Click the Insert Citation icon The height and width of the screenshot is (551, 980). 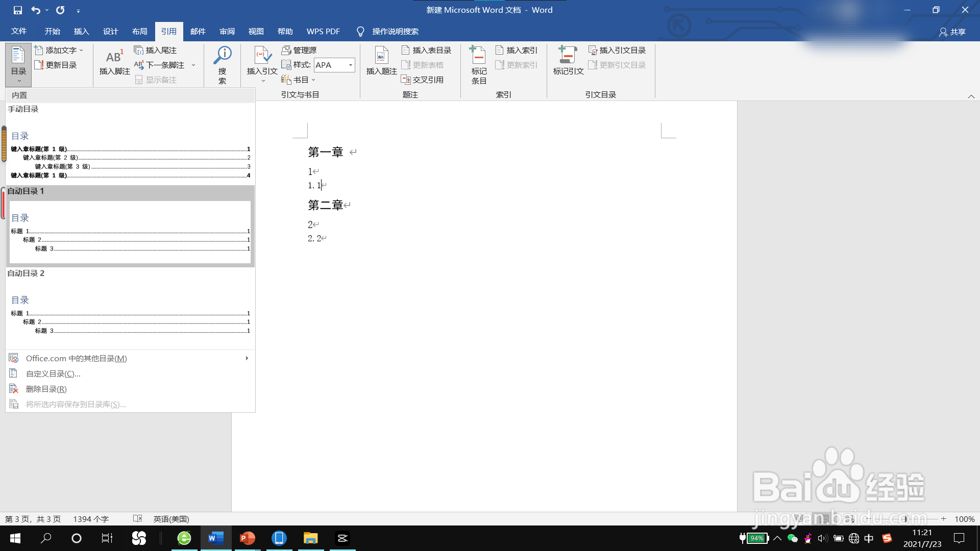pyautogui.click(x=262, y=56)
